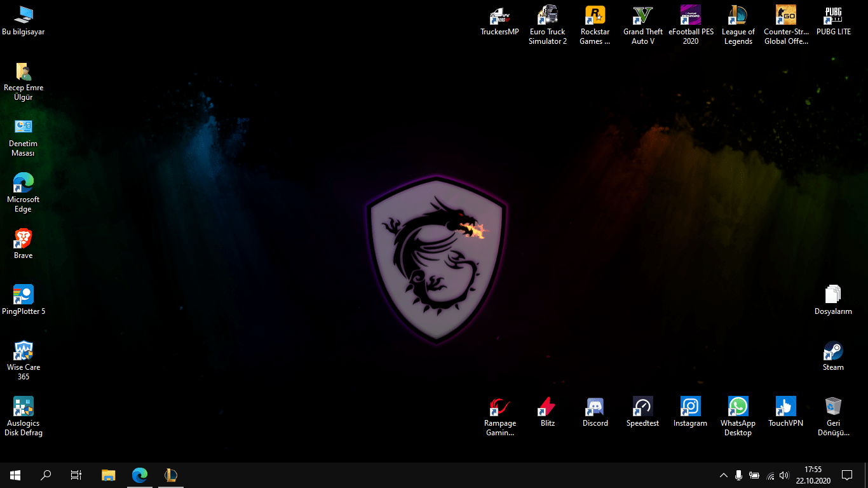
Task: Select the Recep Emre Ülgür user folder
Action: tap(24, 82)
